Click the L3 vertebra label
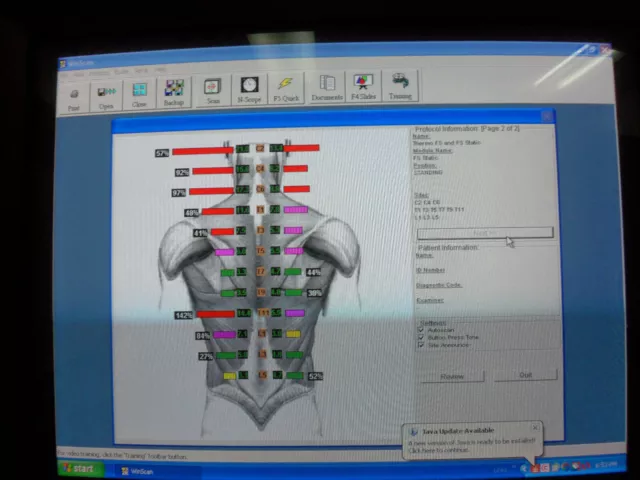Viewport: 640px width, 480px height. click(x=262, y=354)
